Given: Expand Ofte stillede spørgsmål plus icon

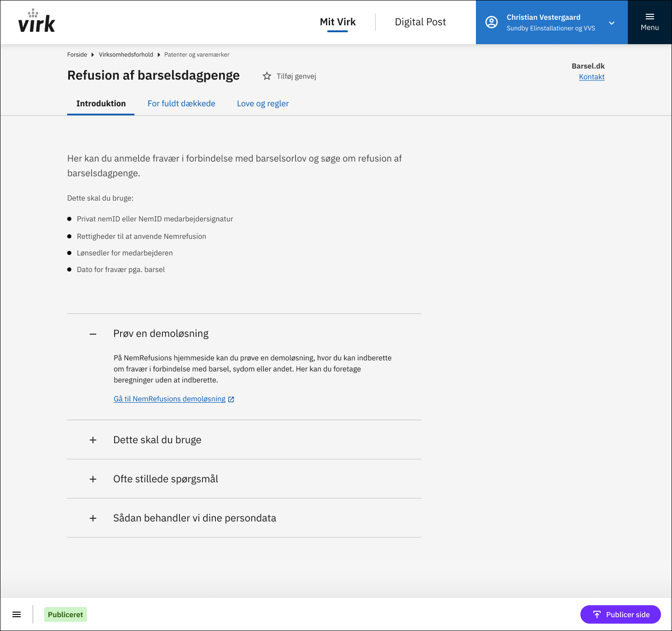Looking at the screenshot, I should (x=93, y=479).
